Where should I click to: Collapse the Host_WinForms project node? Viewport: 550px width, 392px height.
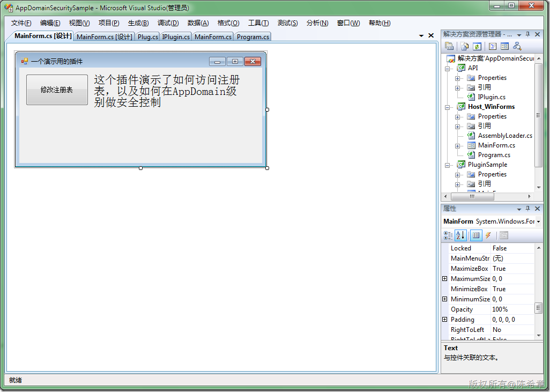click(x=447, y=107)
